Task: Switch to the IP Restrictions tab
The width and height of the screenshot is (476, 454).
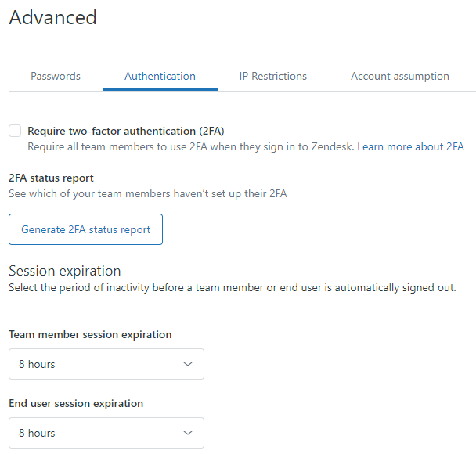Action: tap(272, 76)
